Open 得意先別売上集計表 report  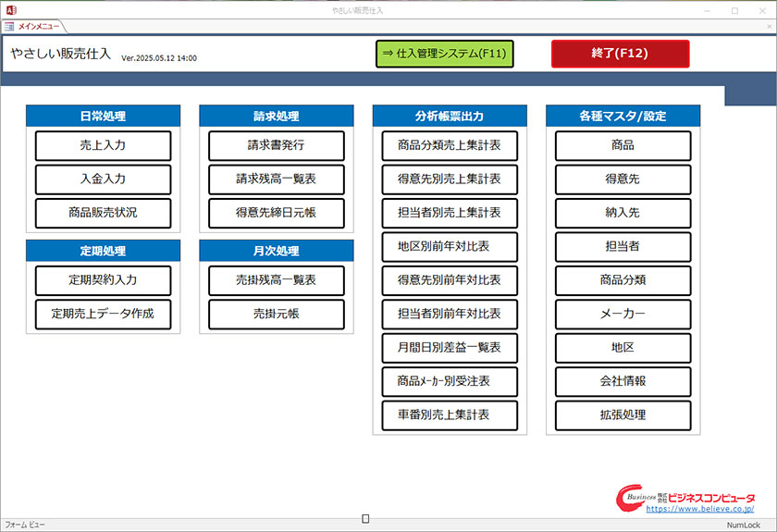coord(450,179)
